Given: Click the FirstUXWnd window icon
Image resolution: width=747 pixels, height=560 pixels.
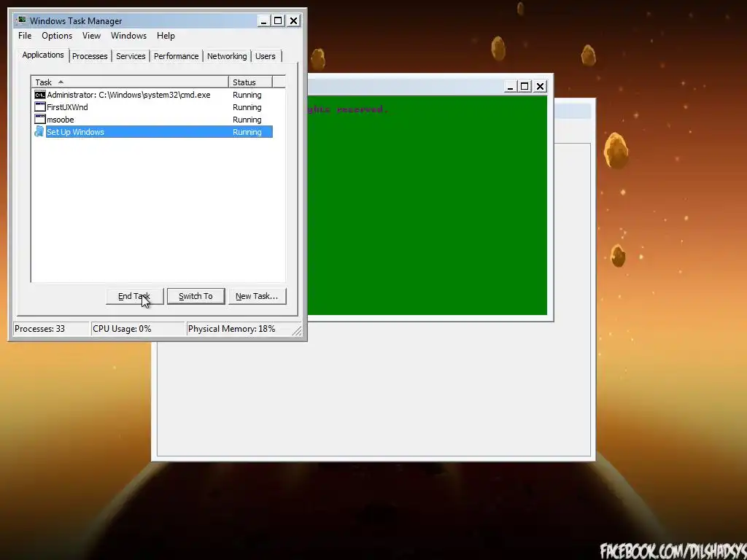Looking at the screenshot, I should click(x=40, y=107).
